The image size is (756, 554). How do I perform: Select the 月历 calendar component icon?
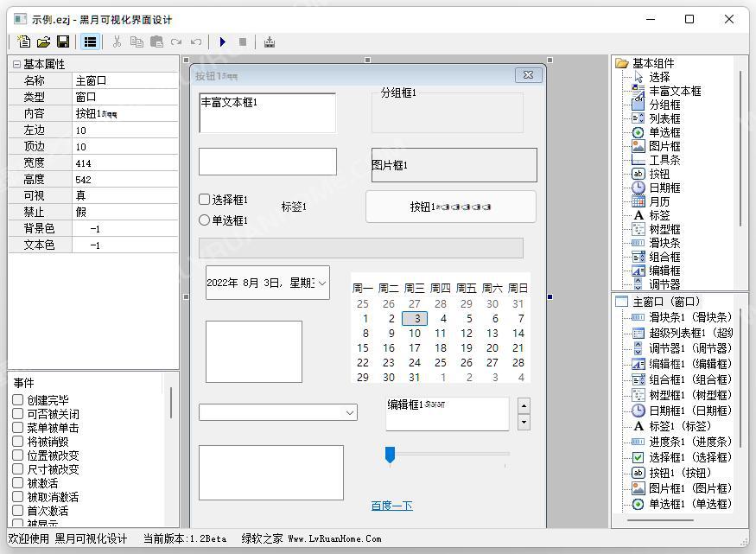click(638, 201)
